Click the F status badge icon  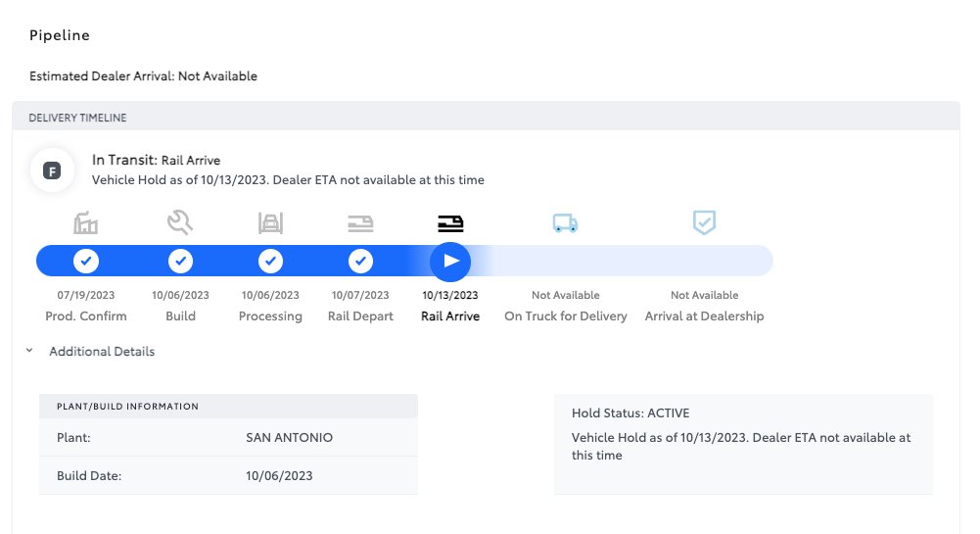click(x=52, y=170)
